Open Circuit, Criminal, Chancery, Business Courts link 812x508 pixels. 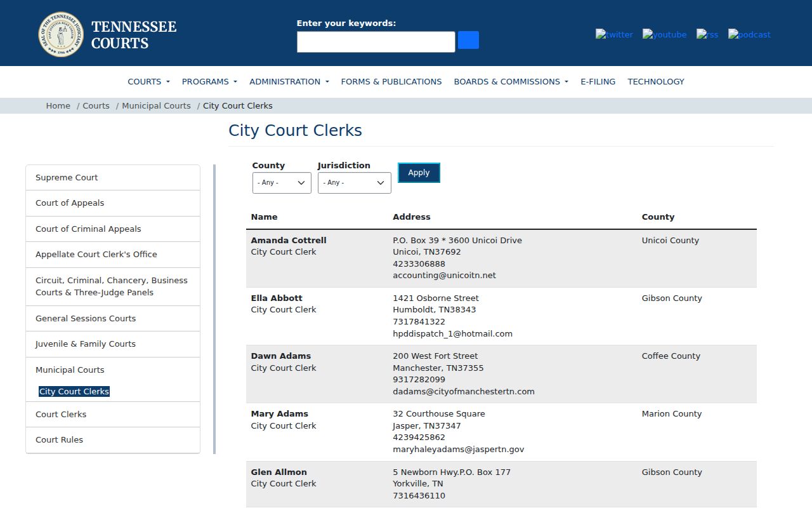(113, 286)
